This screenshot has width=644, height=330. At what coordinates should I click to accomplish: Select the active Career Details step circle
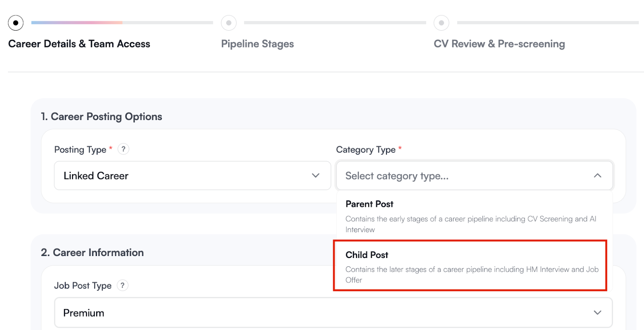(16, 23)
